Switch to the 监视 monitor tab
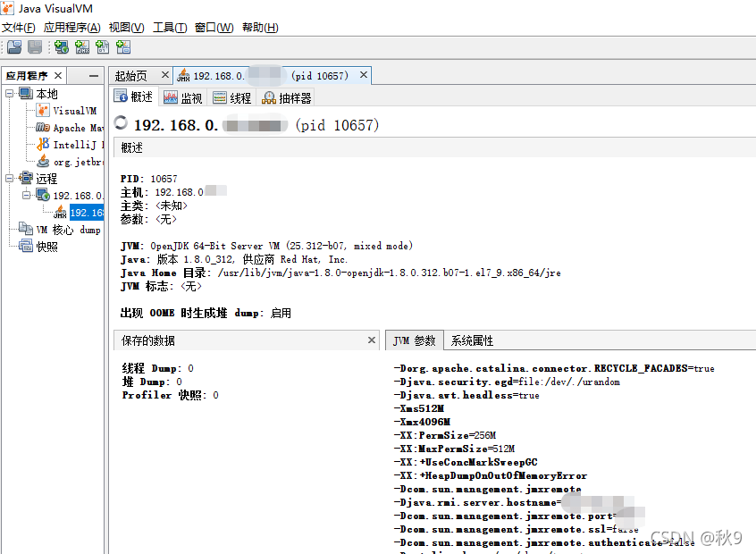This screenshot has width=756, height=554. pyautogui.click(x=182, y=98)
